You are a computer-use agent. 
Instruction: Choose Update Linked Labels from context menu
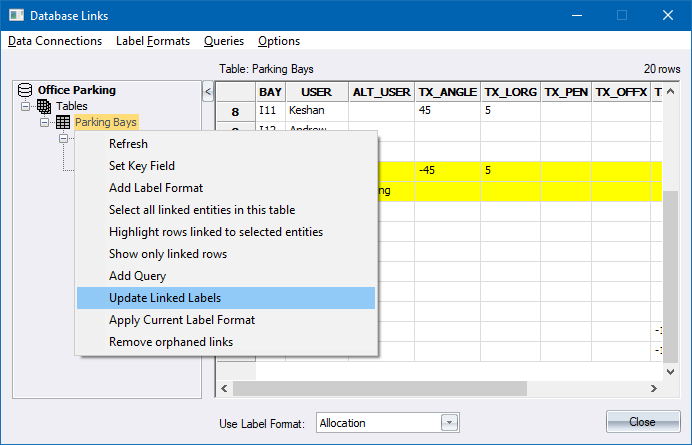pyautogui.click(x=165, y=298)
